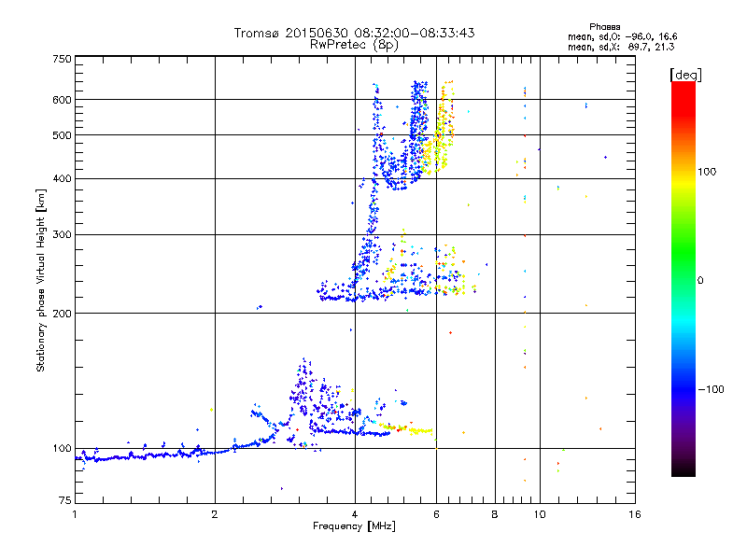This screenshot has width=747, height=560.
Task: Click the y-axis tick label '300'
Action: tap(62, 235)
